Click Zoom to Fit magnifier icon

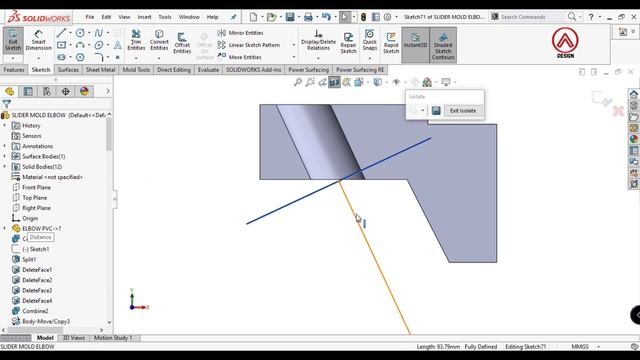pyautogui.click(x=298, y=82)
